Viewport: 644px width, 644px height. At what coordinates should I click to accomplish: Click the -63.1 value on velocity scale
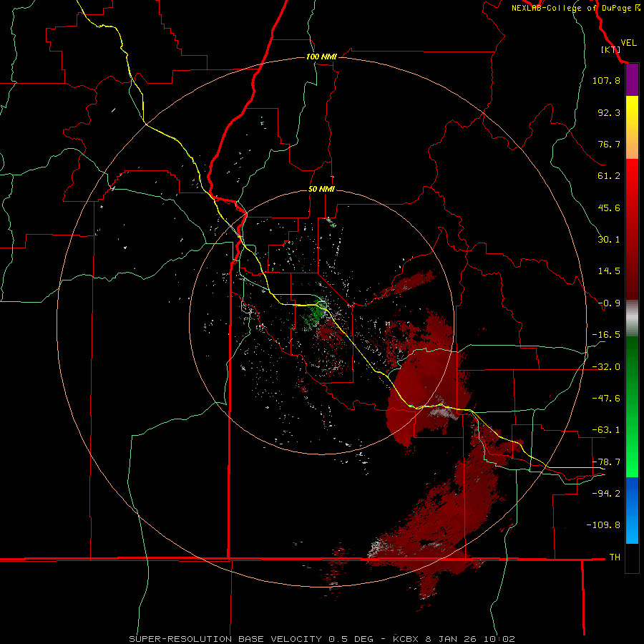coord(606,430)
